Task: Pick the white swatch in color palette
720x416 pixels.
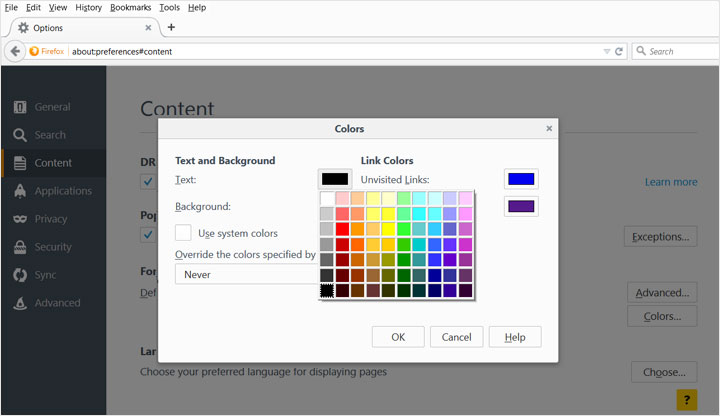Action: (327, 198)
